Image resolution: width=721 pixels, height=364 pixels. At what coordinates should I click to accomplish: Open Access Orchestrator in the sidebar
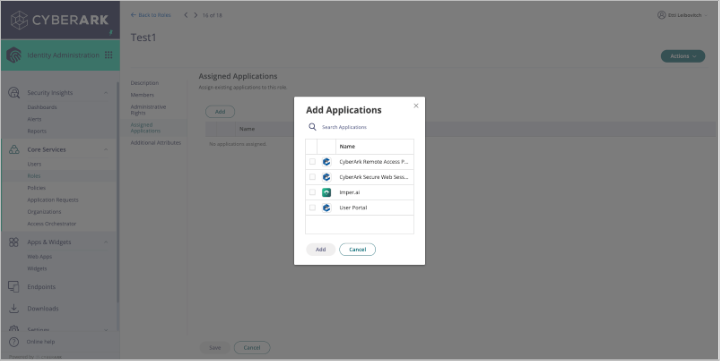(52, 224)
